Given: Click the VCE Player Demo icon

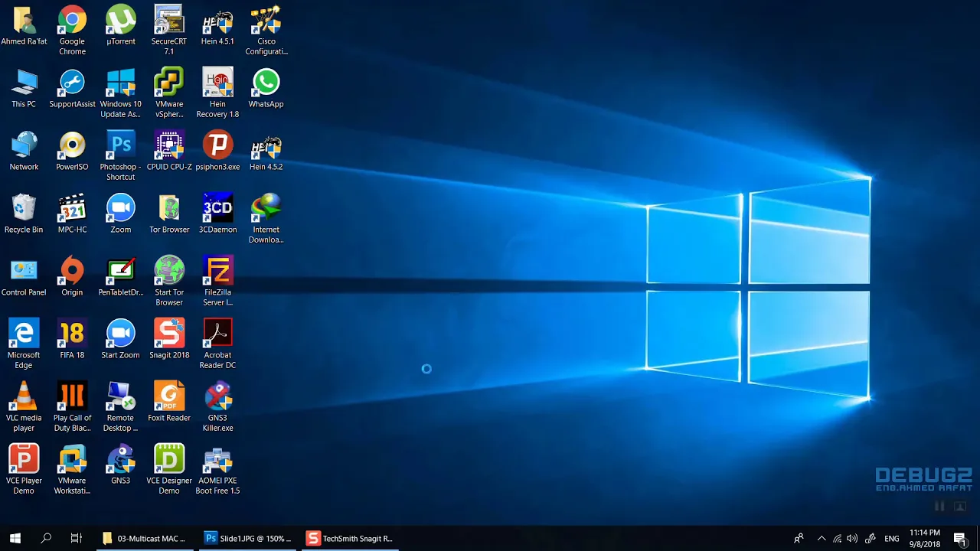Looking at the screenshot, I should coord(24,470).
